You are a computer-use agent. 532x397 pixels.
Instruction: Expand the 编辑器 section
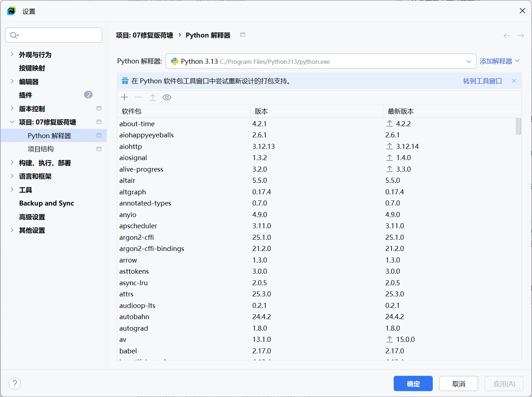tap(12, 81)
